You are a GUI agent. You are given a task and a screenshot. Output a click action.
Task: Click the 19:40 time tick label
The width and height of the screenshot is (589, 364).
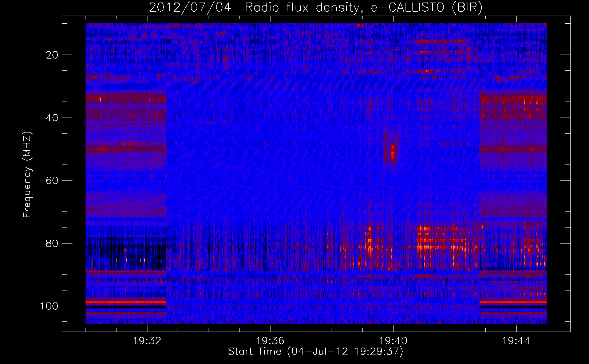(x=393, y=341)
